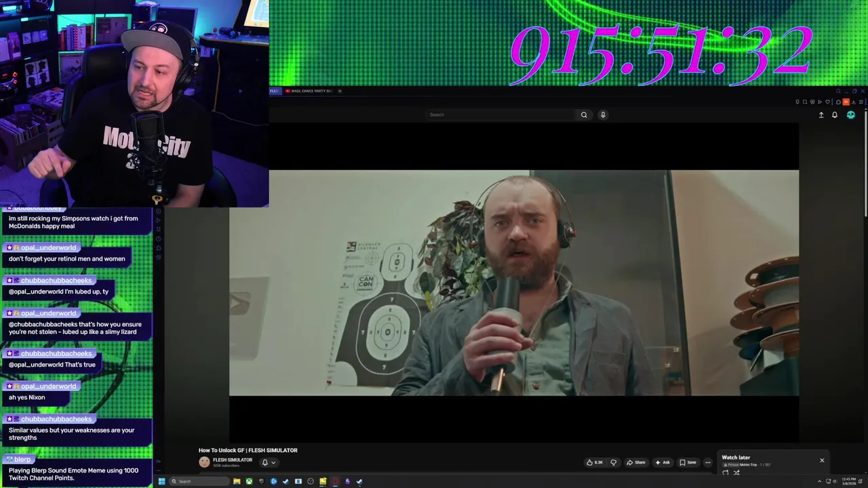Click the orange extension icon in browser toolbar
This screenshot has width=868, height=488.
(x=846, y=102)
